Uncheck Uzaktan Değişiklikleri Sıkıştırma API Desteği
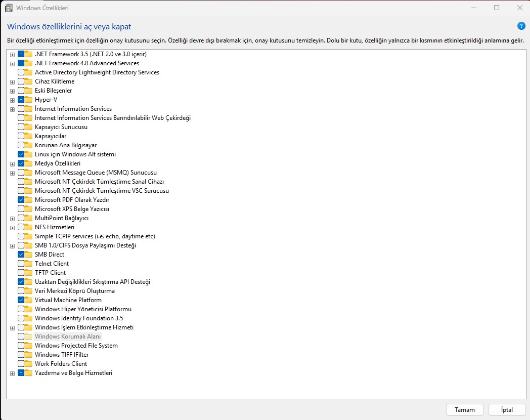 point(21,282)
